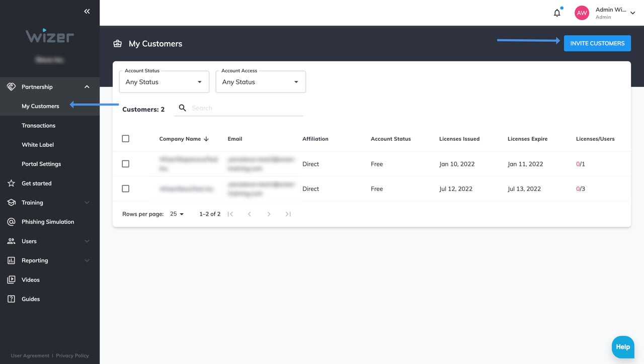Toggle the select-all customers checkbox
The height and width of the screenshot is (364, 644).
pyautogui.click(x=126, y=139)
